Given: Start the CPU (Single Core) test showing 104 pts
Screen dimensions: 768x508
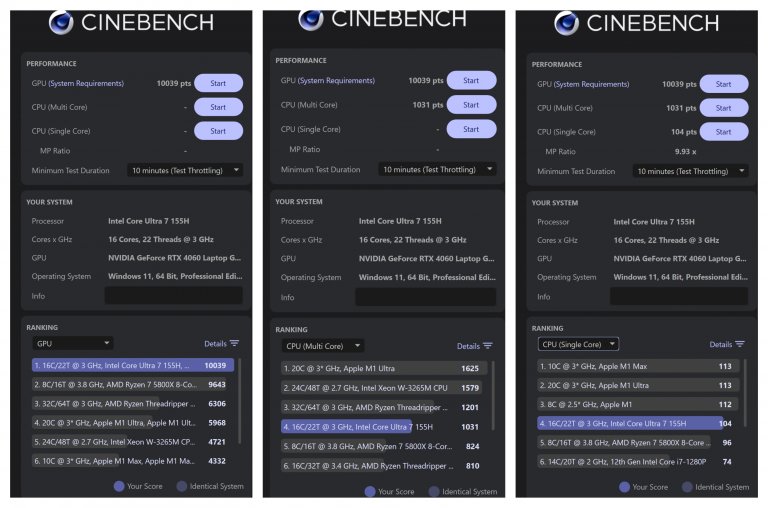Looking at the screenshot, I should 723,131.
